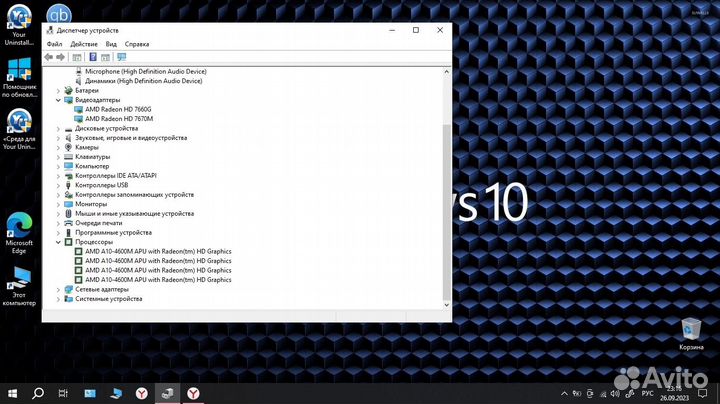
Task: Open the Windows Start menu
Action: click(12, 393)
